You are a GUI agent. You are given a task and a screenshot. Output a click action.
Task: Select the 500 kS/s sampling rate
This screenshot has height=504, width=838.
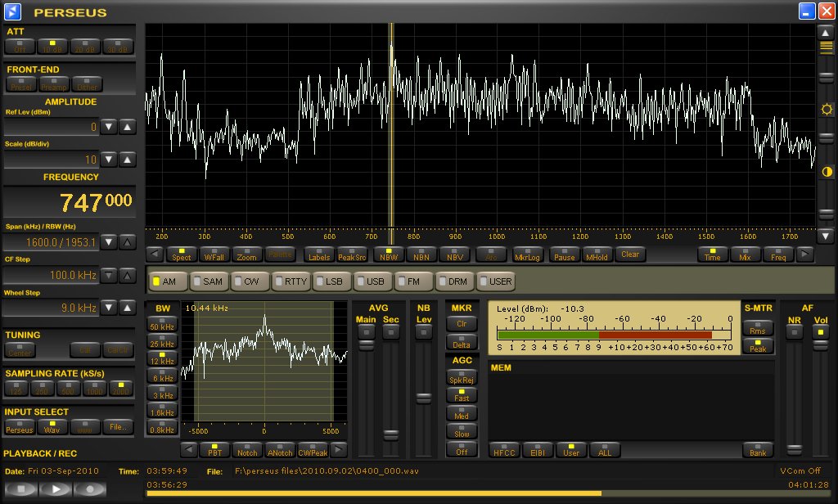[68, 389]
